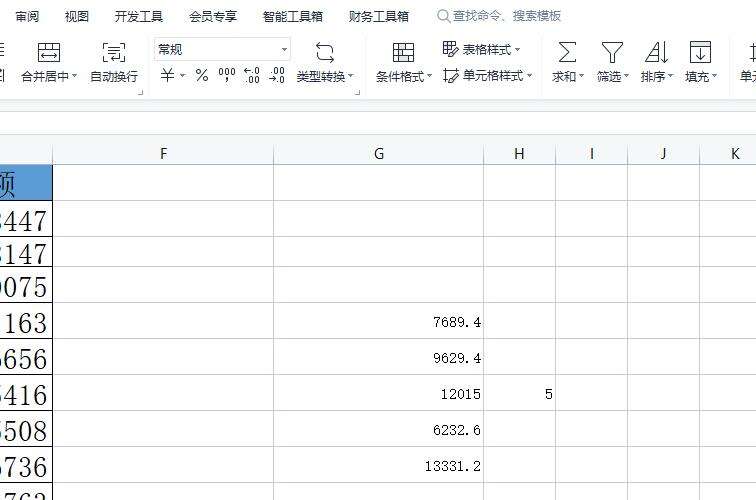This screenshot has height=500, width=756.
Task: Expand the currency format dropdown arrow
Action: click(x=183, y=75)
